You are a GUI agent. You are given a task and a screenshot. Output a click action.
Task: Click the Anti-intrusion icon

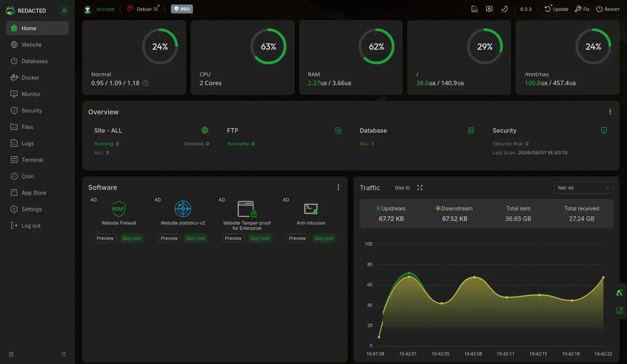[311, 209]
